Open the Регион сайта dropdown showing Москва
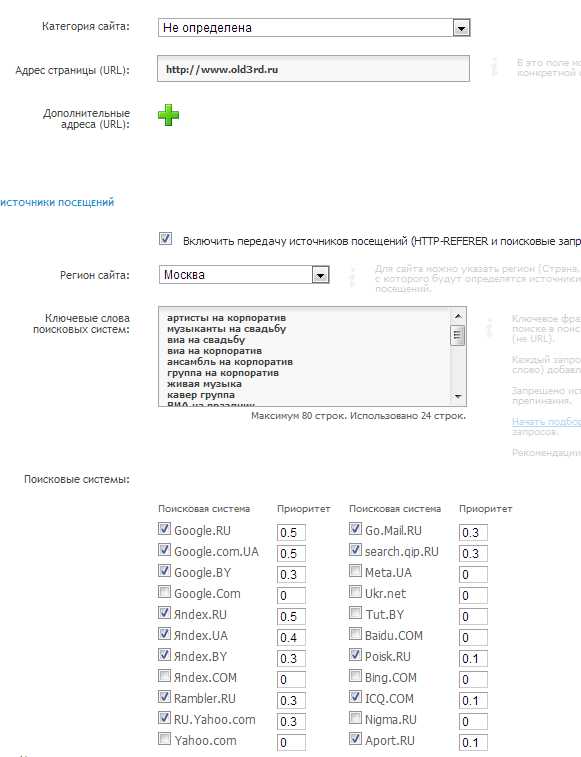The image size is (581, 757). [244, 275]
